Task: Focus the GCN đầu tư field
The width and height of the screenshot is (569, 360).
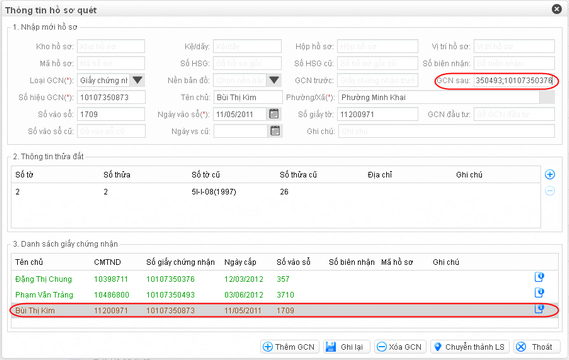Action: 514,114
